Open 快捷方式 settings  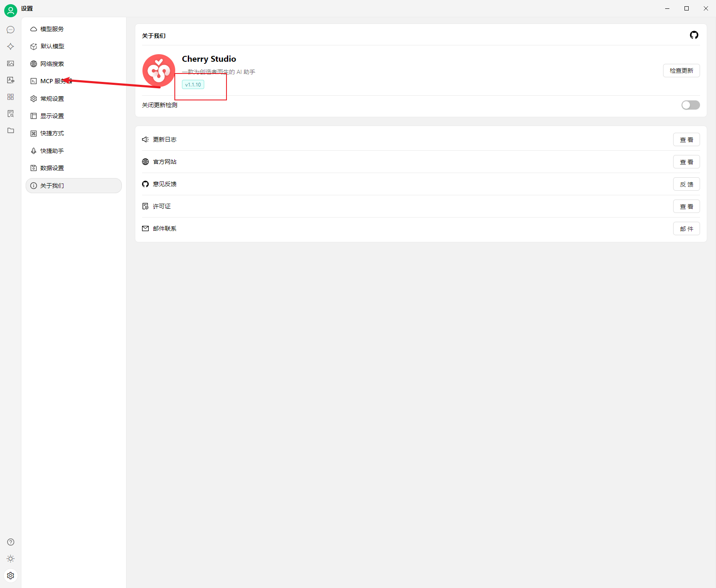click(74, 134)
